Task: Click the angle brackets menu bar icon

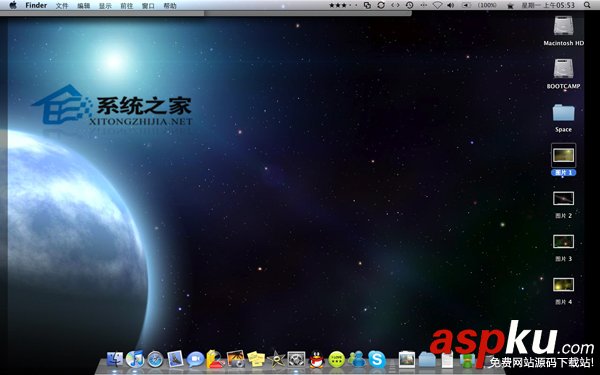Action: click(395, 5)
